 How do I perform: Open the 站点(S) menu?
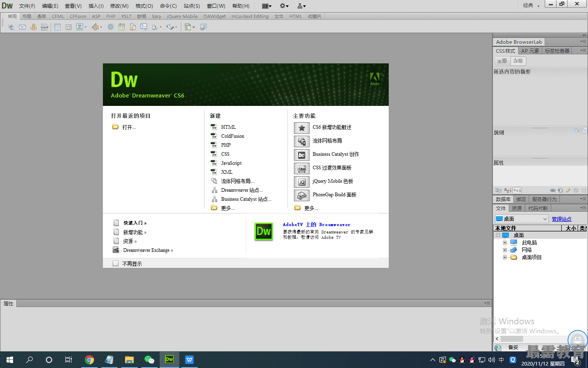tap(192, 6)
